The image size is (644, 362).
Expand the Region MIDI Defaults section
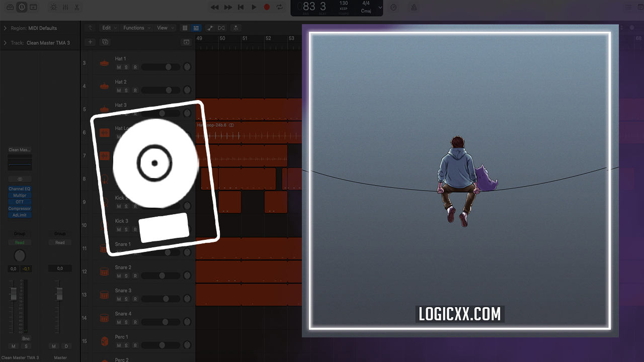point(6,28)
